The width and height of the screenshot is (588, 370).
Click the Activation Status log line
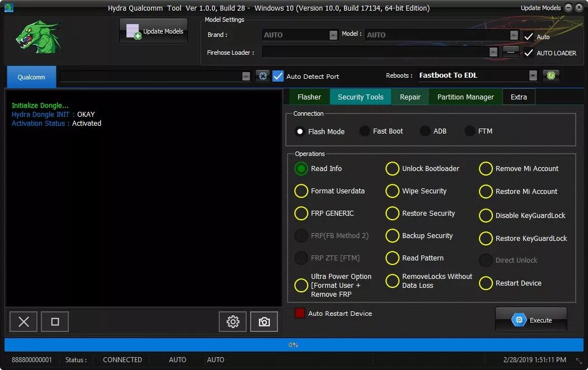click(57, 123)
